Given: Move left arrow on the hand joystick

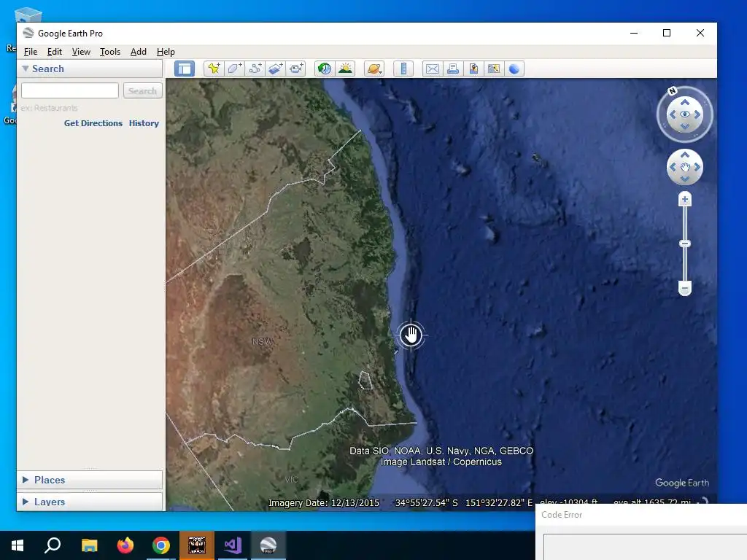Looking at the screenshot, I should 673,167.
